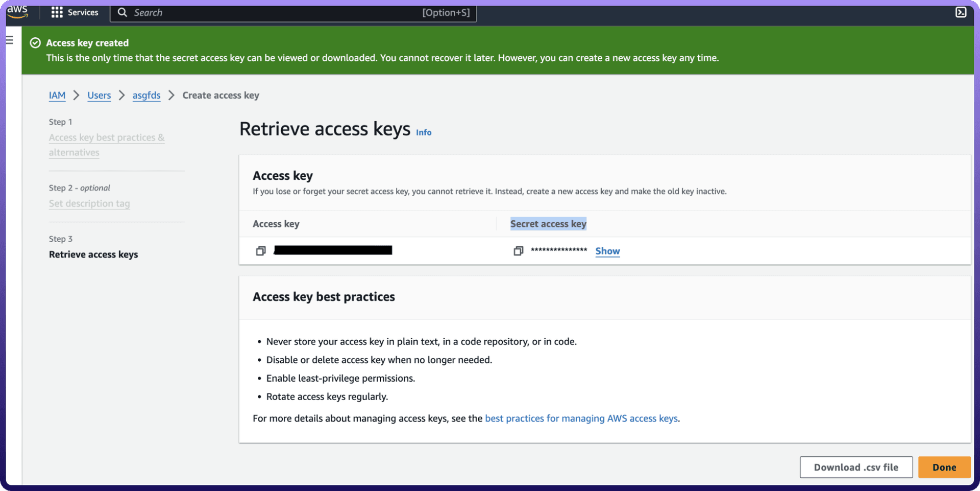Copy the secret access key
The height and width of the screenshot is (491, 980).
[518, 251]
